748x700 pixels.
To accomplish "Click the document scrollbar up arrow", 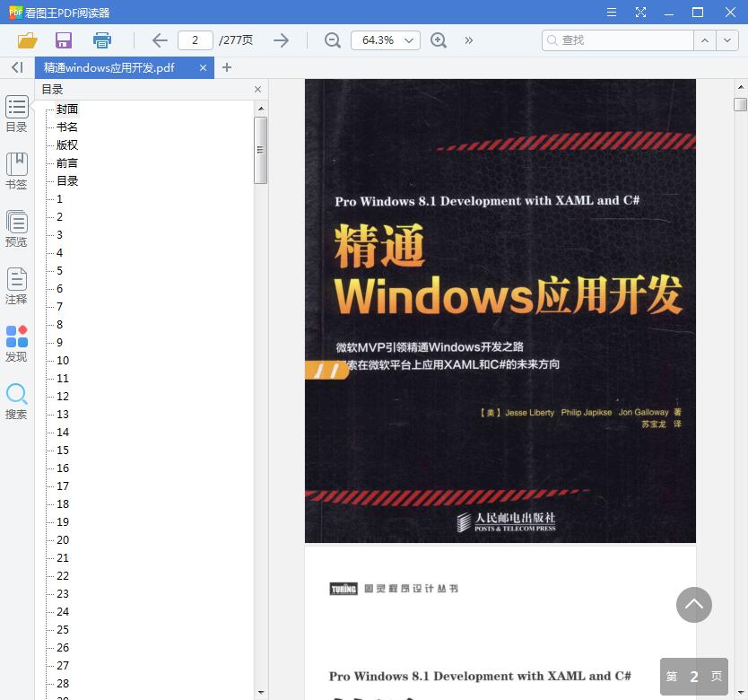I will pos(740,87).
